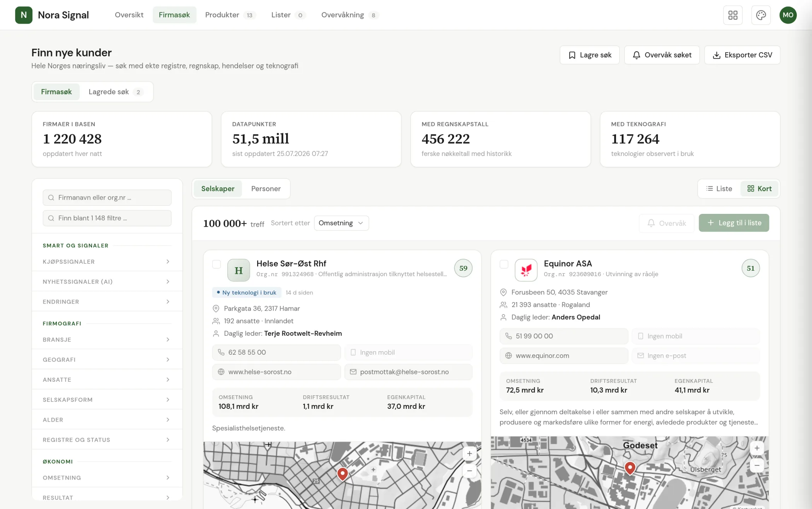Zoom in on the Hamar map
812x509 pixels.
[x=469, y=454]
